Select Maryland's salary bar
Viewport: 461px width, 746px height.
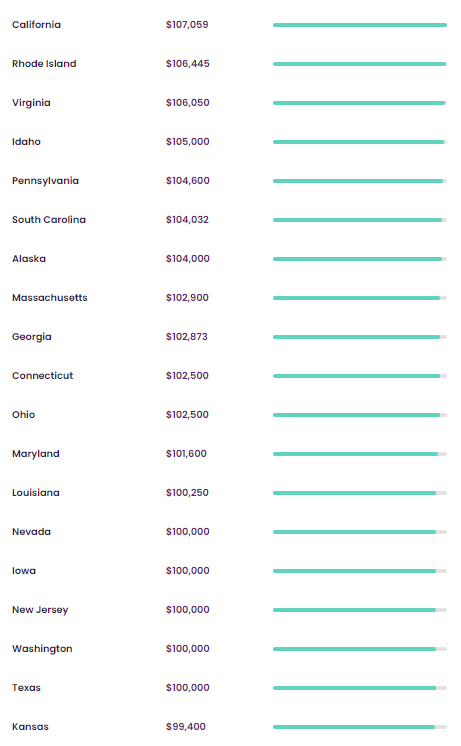coord(360,454)
